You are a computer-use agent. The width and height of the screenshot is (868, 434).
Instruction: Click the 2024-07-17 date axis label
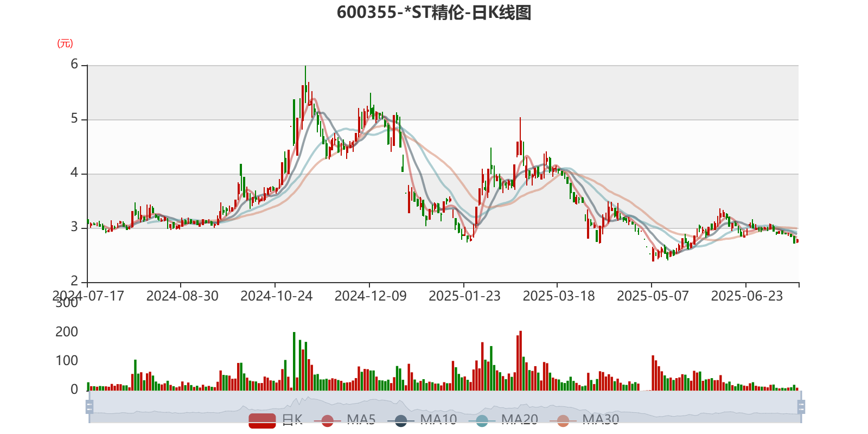(x=88, y=296)
